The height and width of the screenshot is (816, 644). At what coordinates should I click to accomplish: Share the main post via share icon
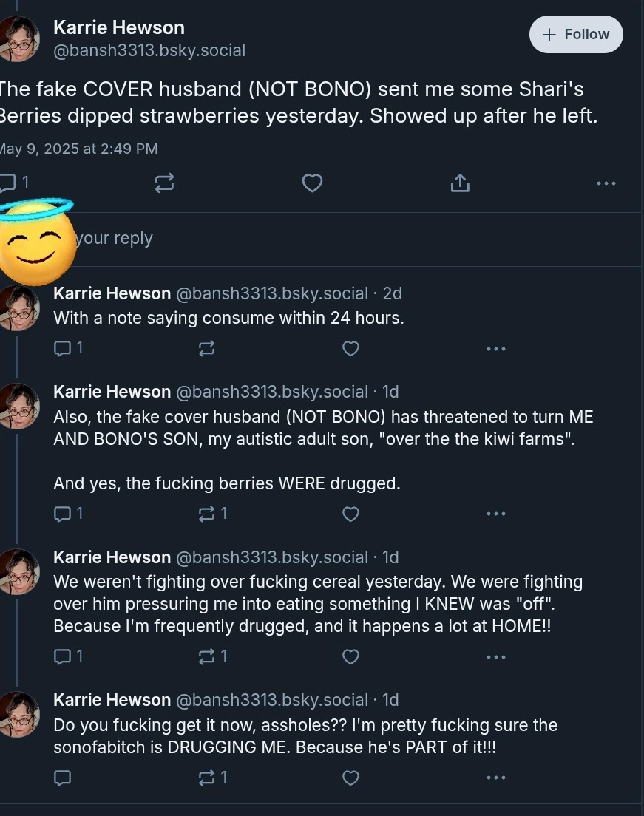click(x=460, y=183)
